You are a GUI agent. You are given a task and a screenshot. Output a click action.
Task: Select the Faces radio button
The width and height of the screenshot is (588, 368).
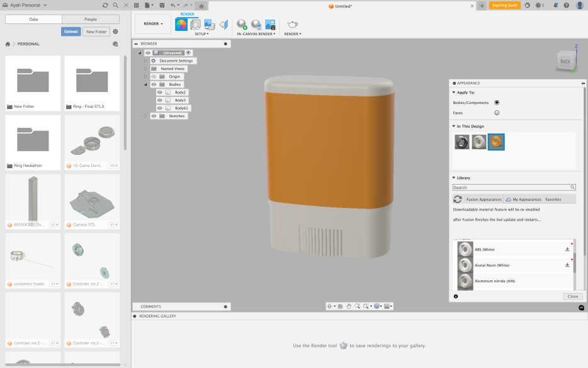497,113
